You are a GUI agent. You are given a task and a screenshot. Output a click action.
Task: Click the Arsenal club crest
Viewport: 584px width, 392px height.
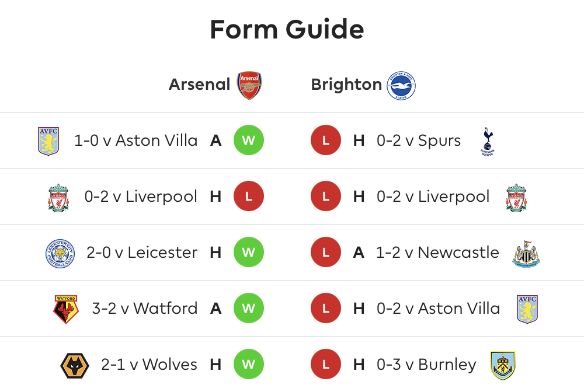[x=249, y=86]
